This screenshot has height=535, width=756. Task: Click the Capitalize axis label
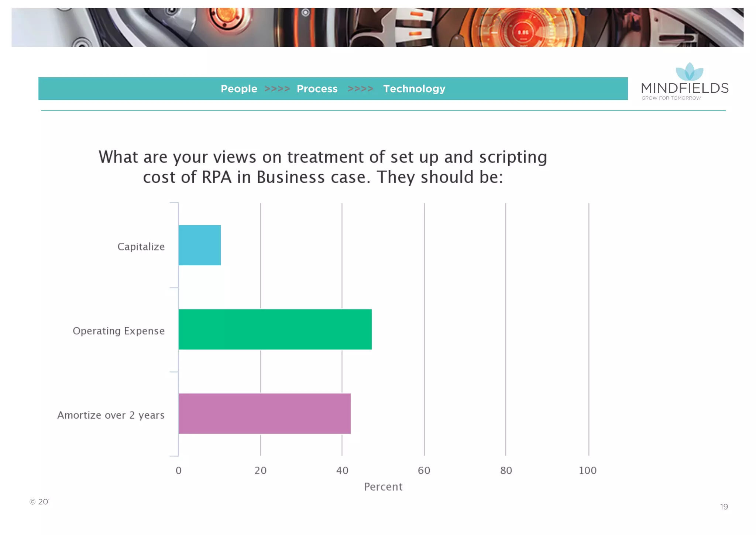point(141,247)
